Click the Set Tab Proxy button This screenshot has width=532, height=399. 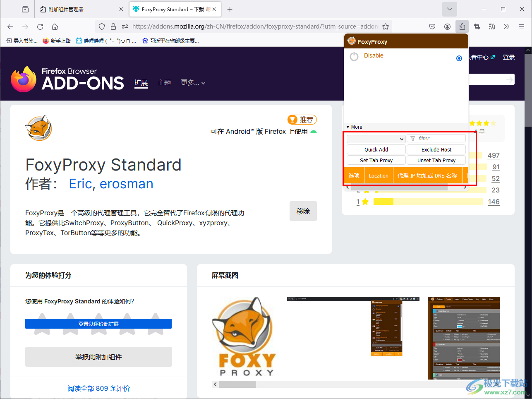376,160
